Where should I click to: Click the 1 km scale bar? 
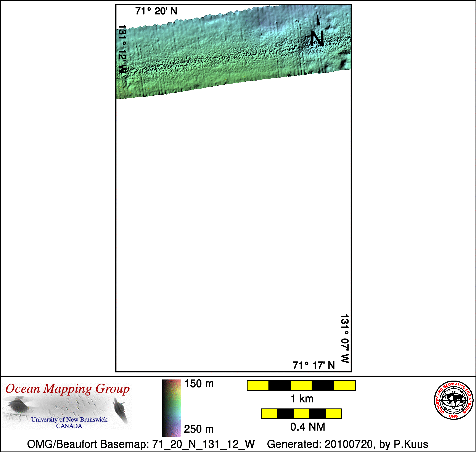pyautogui.click(x=301, y=386)
